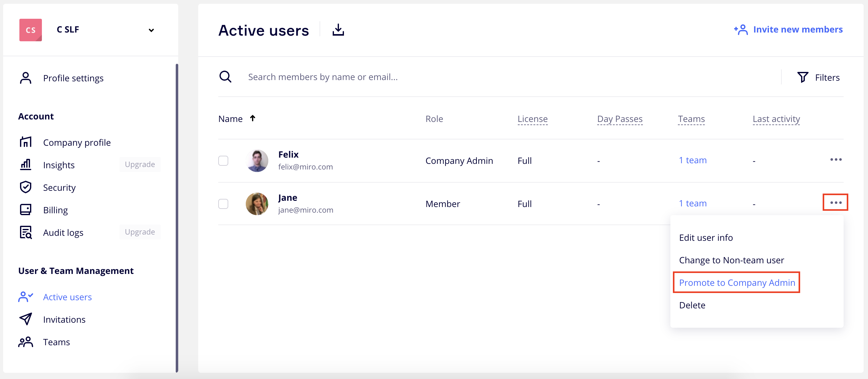Select Felix's row checkbox
The height and width of the screenshot is (379, 868).
tap(223, 161)
